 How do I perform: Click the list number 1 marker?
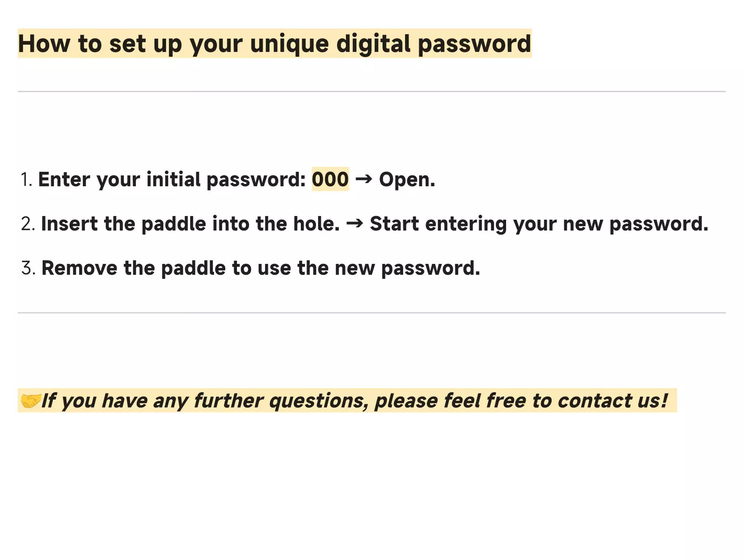click(x=26, y=180)
